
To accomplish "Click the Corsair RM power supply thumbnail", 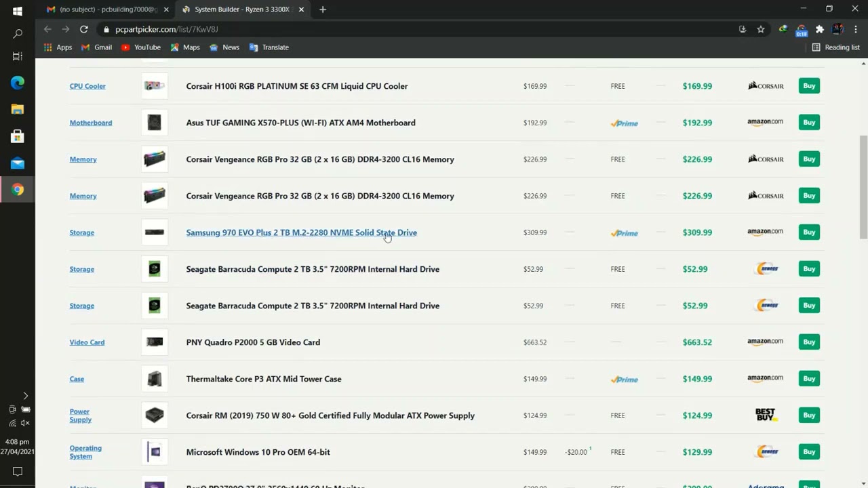I will pos(155,415).
